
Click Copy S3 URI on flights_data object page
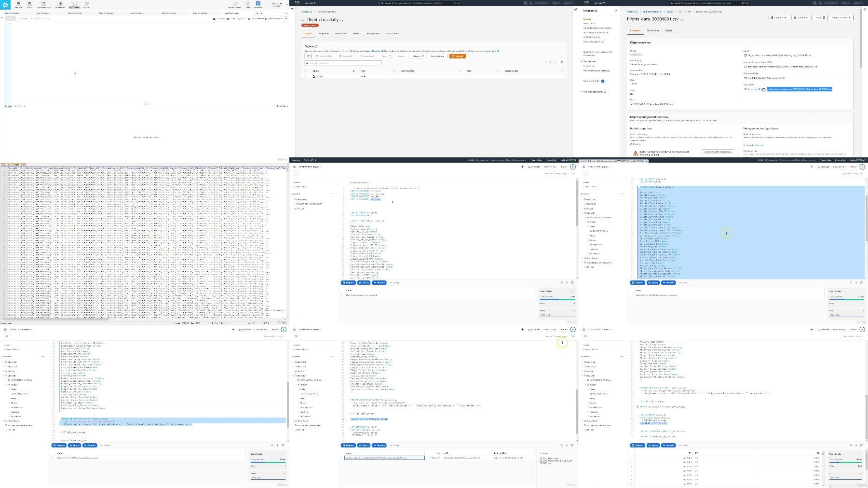click(x=779, y=17)
